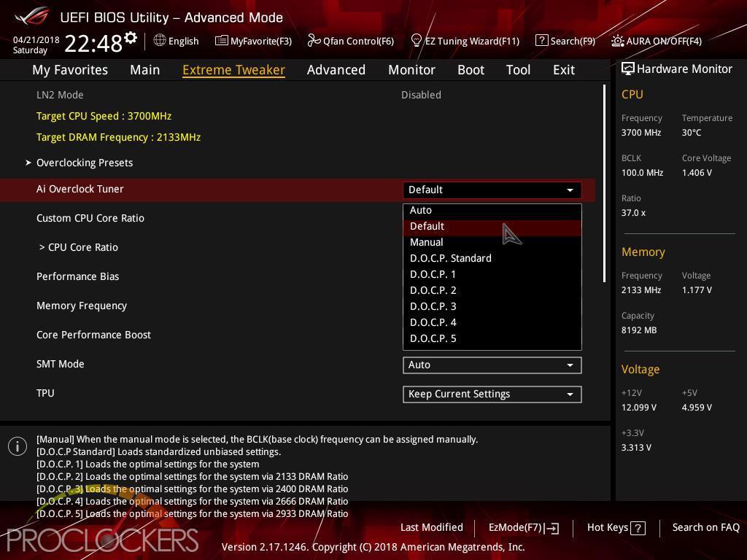Select D.O.C.P. 5 option
This screenshot has height=560, width=747.
492,338
